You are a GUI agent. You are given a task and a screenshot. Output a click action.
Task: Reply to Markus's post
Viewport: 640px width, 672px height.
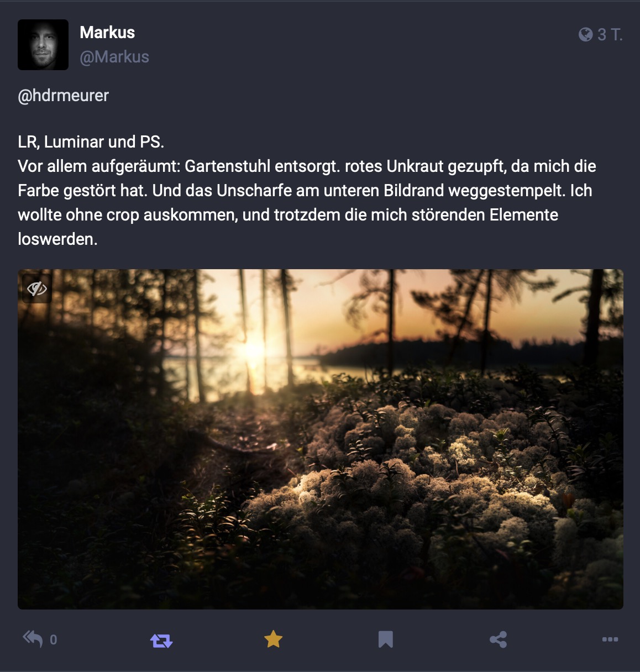[33, 639]
